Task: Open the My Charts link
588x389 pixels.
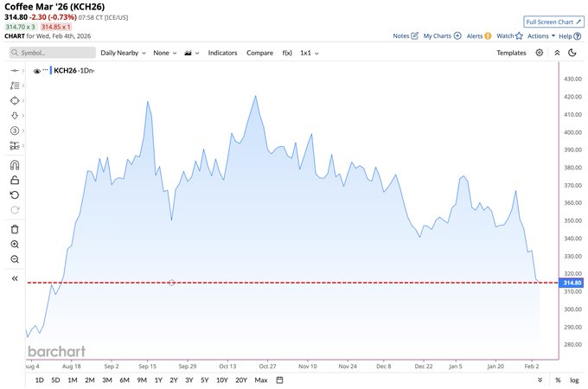Action: point(442,36)
